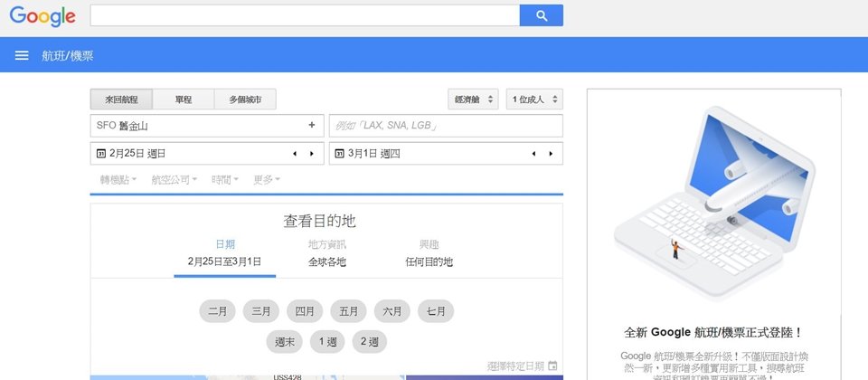
Task: Click destination field with LAX placeholder
Action: (446, 126)
